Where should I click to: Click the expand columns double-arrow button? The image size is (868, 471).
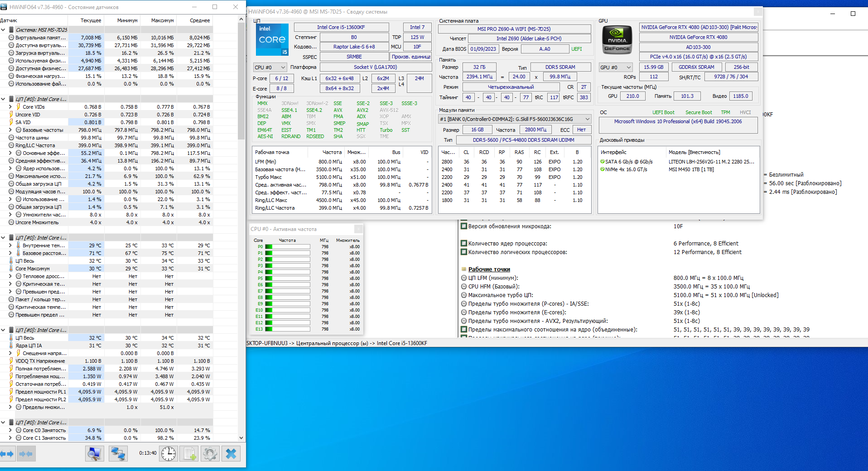[8, 453]
